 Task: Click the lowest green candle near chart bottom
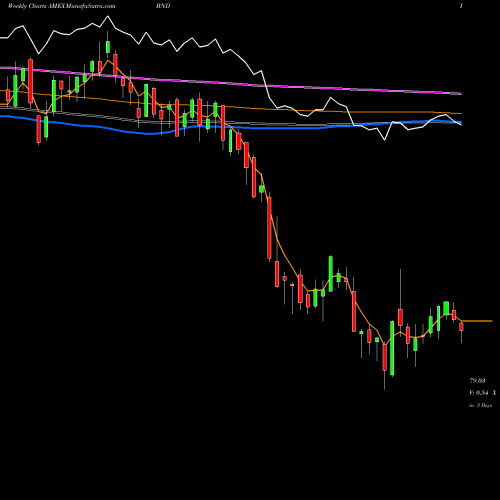click(x=392, y=348)
